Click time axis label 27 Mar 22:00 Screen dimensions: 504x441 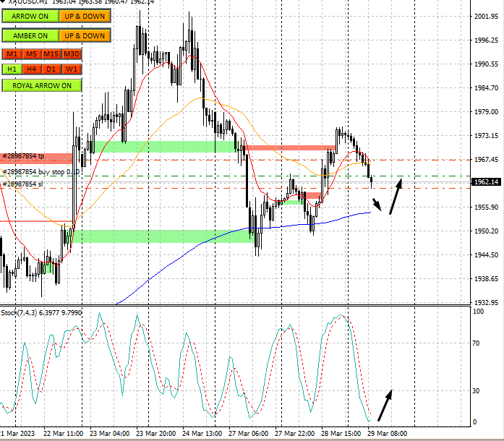(x=294, y=433)
